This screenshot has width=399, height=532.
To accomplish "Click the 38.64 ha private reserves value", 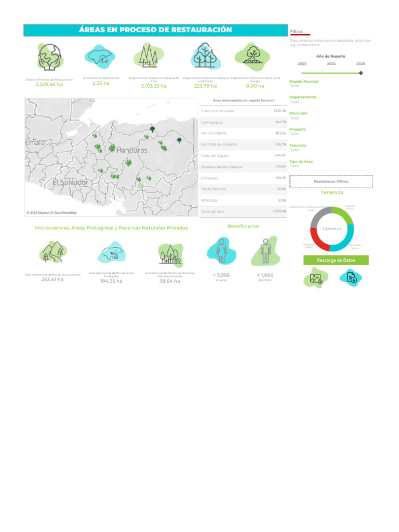I will (x=170, y=281).
